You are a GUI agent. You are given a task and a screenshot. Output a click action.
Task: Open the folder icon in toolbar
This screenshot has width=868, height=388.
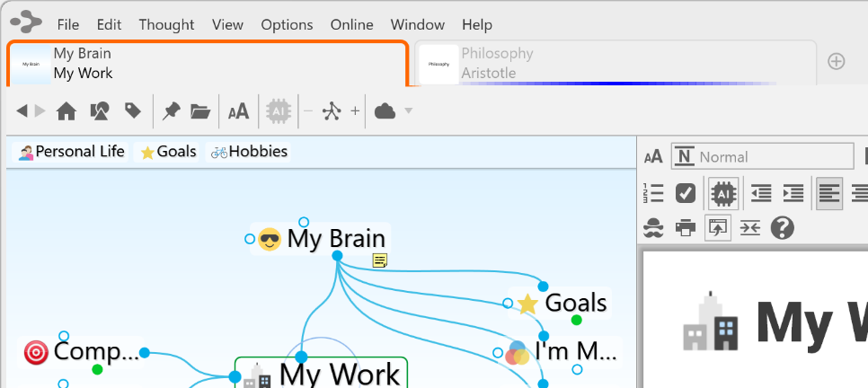(200, 111)
